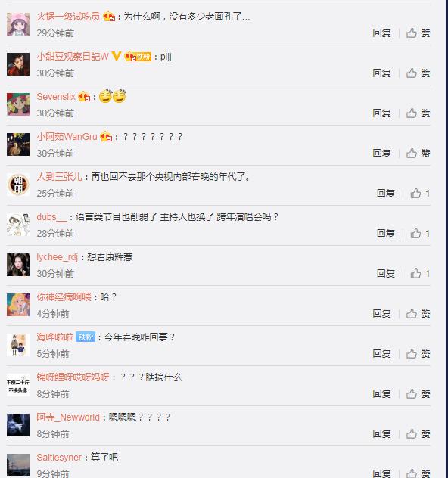448x478 pixels.
Task: Open dubs__ user profile link
Action: [x=51, y=217]
